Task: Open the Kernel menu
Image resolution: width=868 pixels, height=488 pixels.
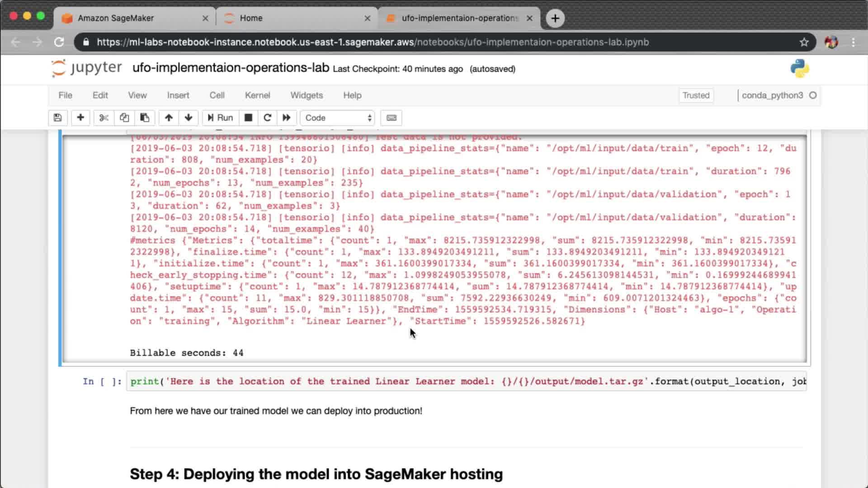Action: click(x=257, y=95)
